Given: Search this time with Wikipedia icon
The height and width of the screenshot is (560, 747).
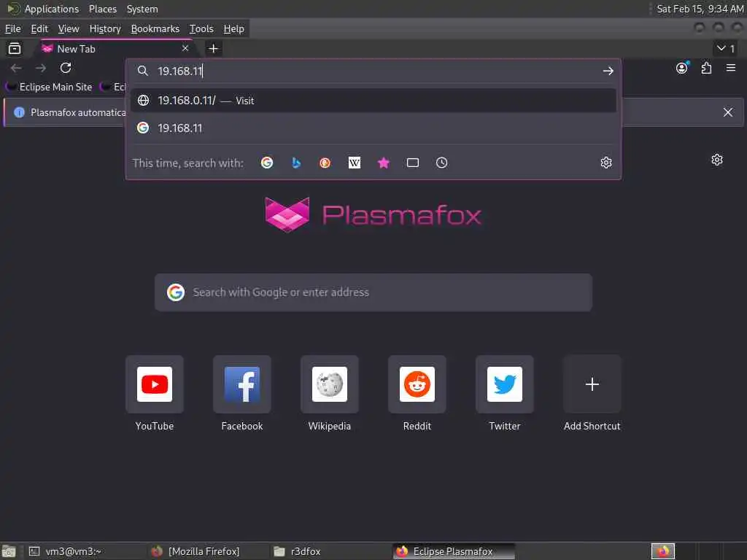Looking at the screenshot, I should (x=355, y=163).
